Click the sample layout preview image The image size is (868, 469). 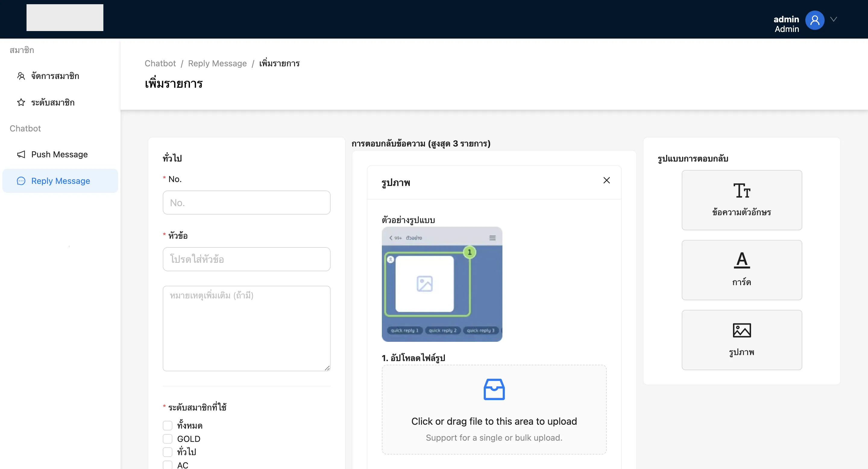442,284
